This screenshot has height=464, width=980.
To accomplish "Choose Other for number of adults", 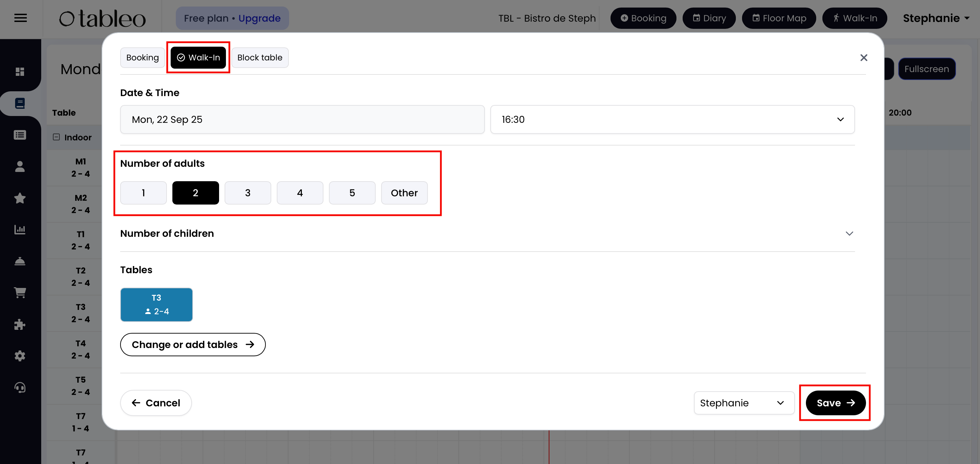I will [x=404, y=193].
